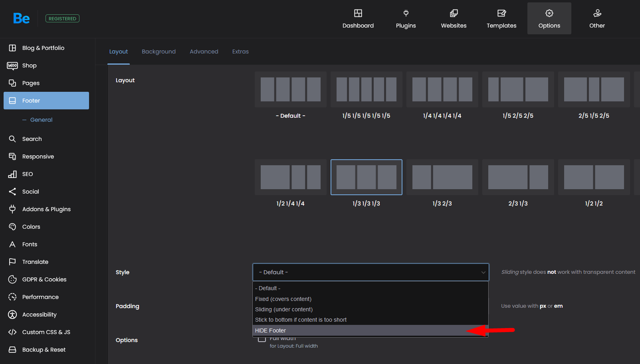Image resolution: width=640 pixels, height=364 pixels.
Task: Click the Colors palette icon
Action: (x=12, y=227)
